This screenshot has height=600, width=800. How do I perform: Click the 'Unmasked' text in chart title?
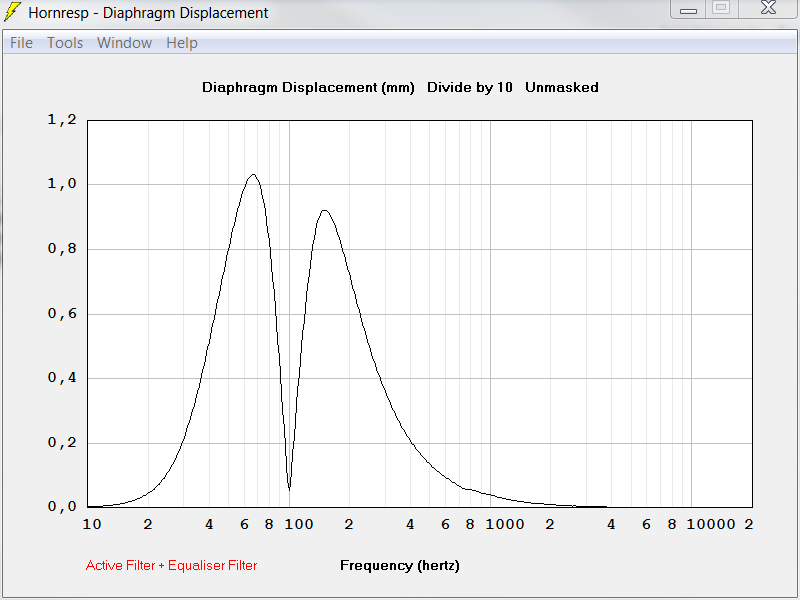point(562,87)
